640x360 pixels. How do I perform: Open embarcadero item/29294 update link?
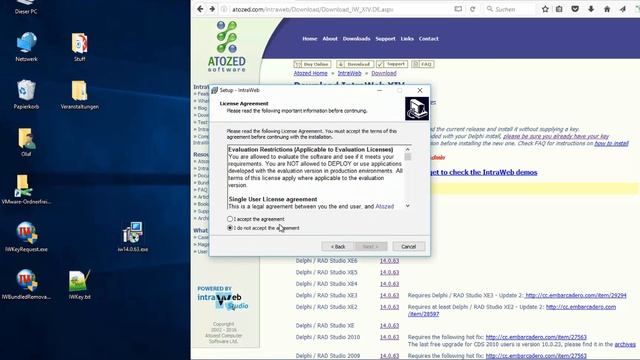(x=576, y=295)
